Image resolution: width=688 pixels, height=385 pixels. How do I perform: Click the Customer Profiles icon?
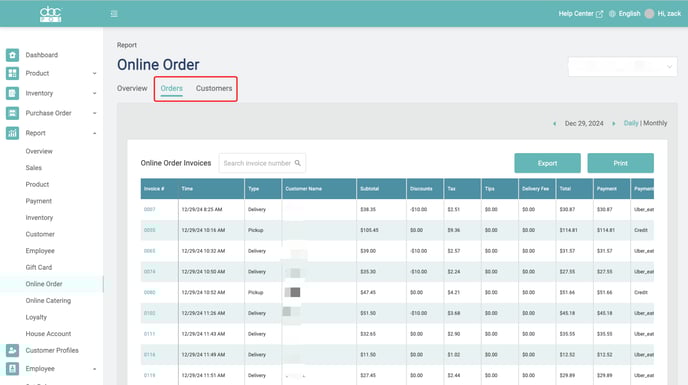point(12,350)
